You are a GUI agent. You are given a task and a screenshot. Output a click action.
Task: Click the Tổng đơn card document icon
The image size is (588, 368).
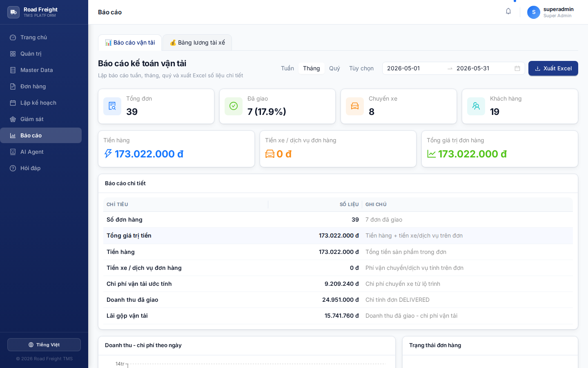(112, 106)
